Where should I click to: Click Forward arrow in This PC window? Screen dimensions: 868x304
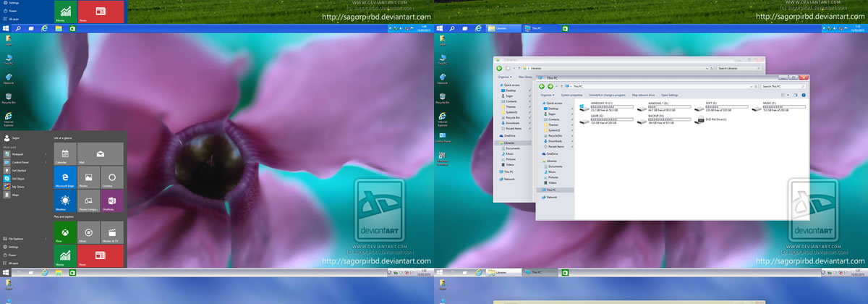click(x=550, y=86)
